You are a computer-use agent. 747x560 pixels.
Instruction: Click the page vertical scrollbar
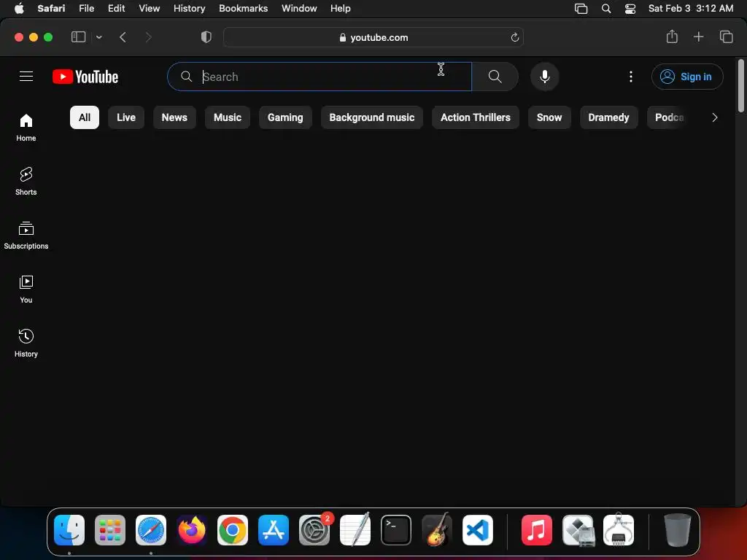pos(741,86)
